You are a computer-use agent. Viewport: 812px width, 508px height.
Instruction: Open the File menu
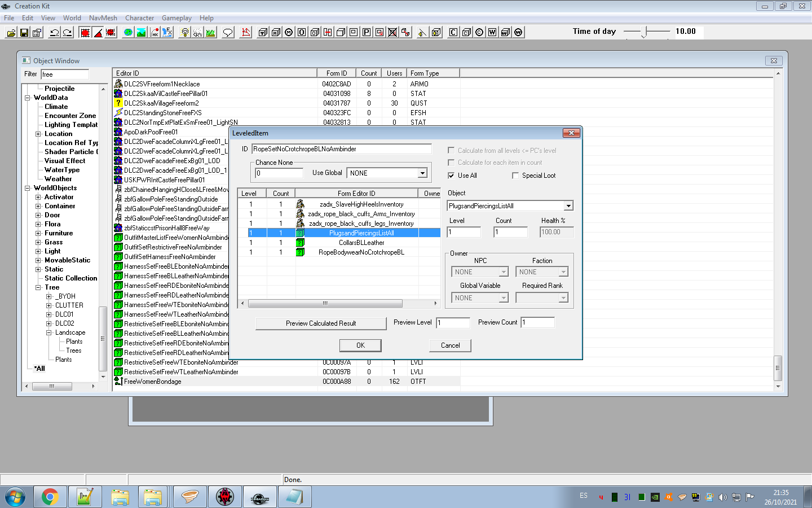point(9,18)
